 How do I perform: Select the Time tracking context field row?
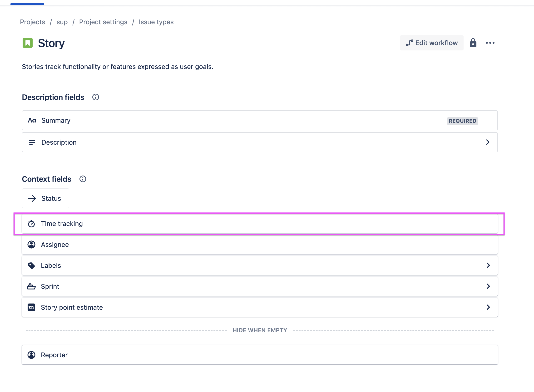[x=238, y=223]
